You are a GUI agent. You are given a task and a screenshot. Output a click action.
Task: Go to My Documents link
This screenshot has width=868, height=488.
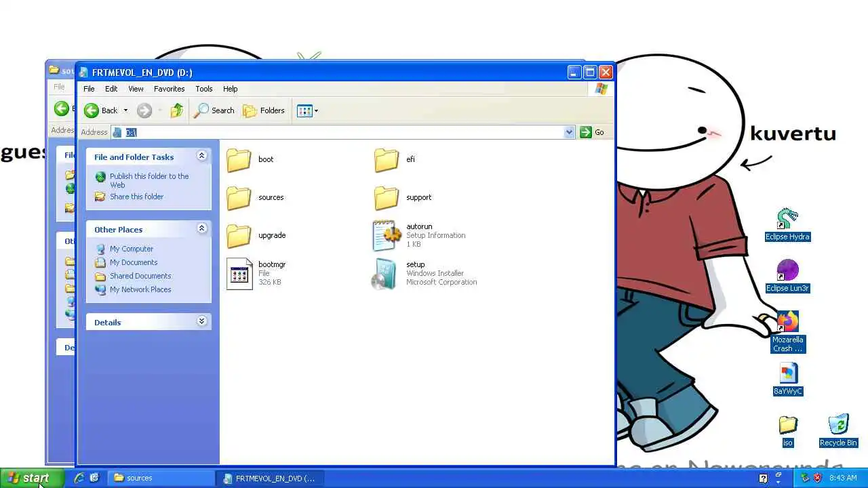[134, 262]
